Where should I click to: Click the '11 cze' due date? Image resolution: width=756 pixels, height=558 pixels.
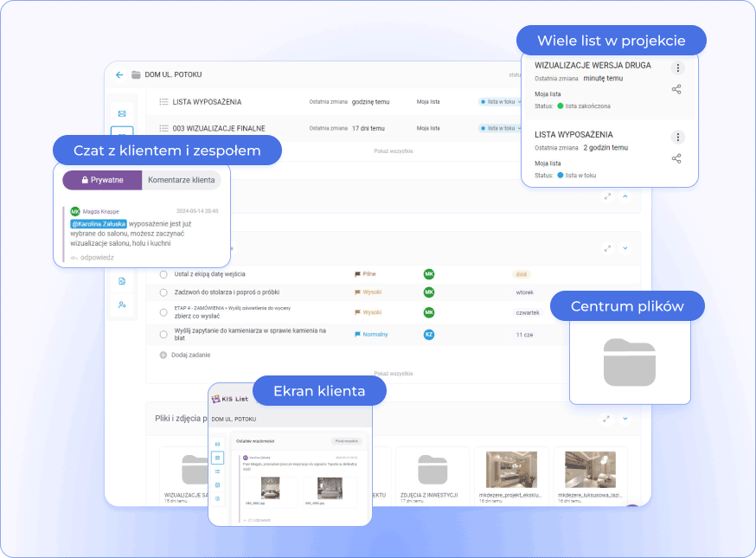pos(524,335)
